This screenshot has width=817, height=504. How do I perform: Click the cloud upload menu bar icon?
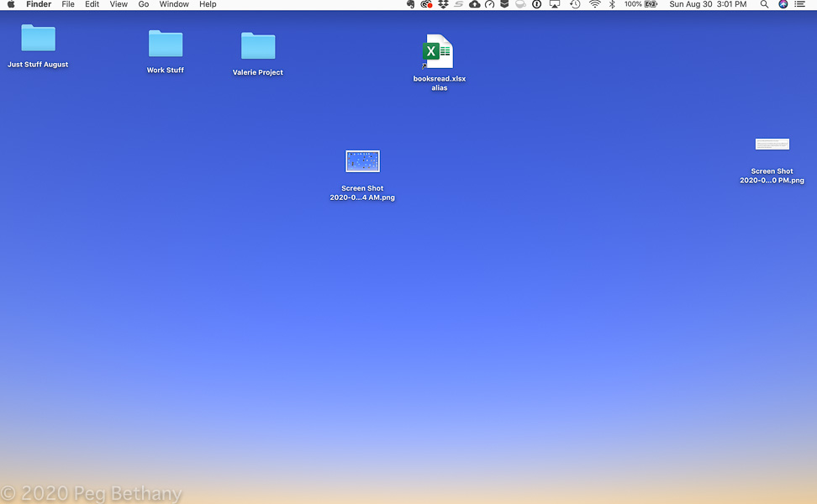coord(474,4)
